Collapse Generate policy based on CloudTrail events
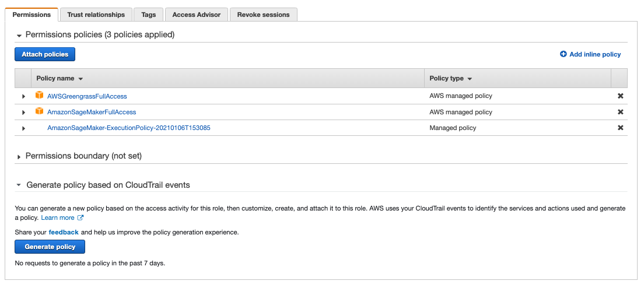Image resolution: width=644 pixels, height=284 pixels. coord(19,185)
